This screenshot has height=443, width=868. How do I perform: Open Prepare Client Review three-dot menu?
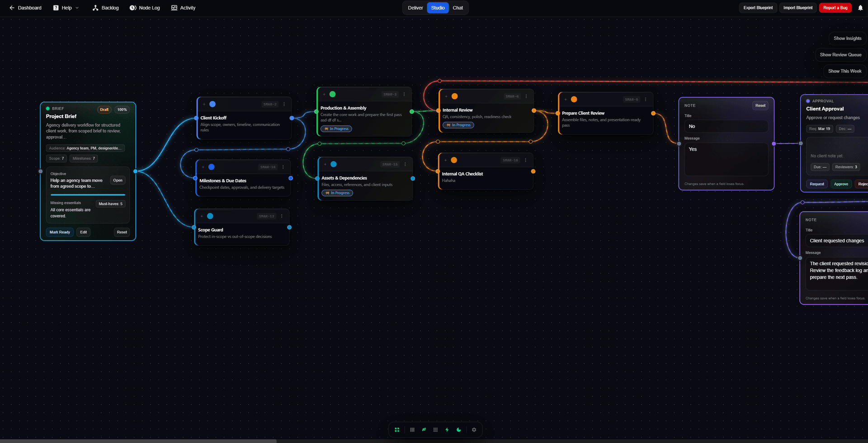[646, 100]
